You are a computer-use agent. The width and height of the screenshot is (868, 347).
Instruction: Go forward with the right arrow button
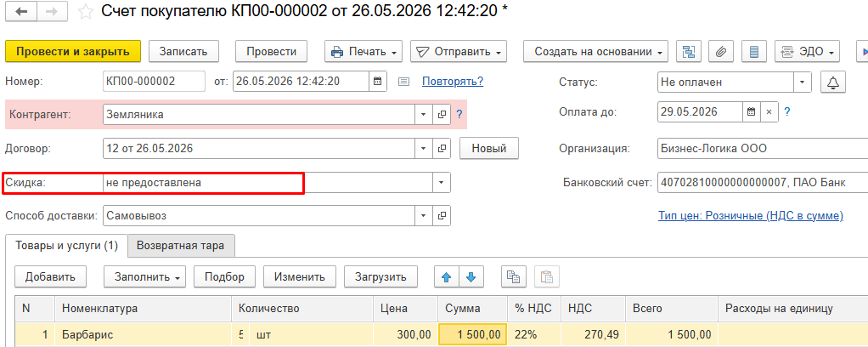click(52, 12)
